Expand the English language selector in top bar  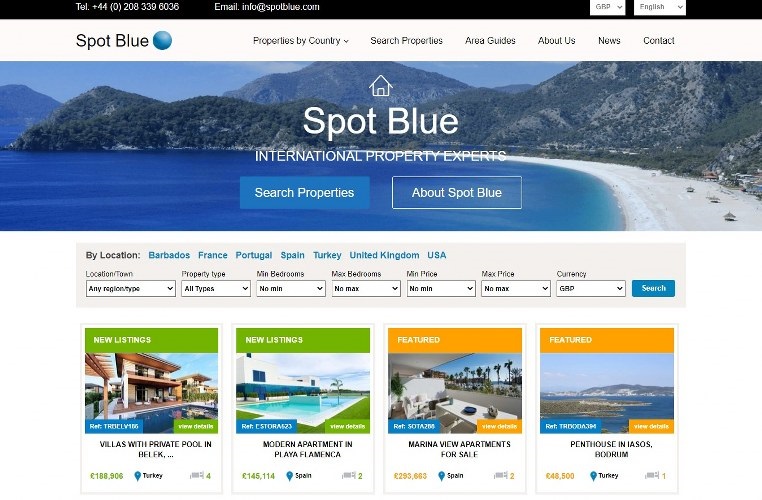tap(659, 7)
